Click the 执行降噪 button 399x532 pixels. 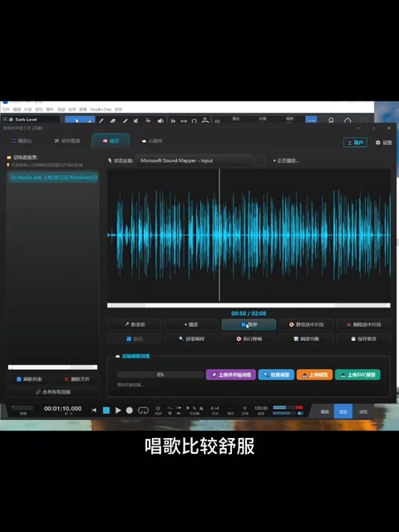click(x=249, y=338)
